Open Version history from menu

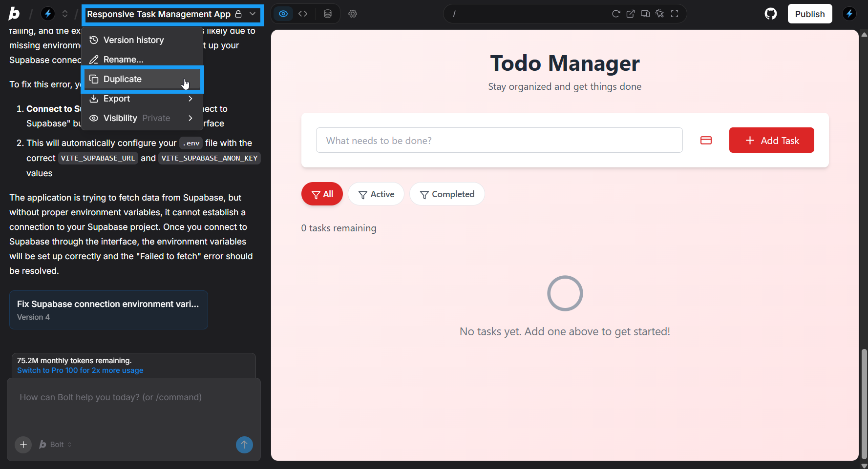coord(142,40)
